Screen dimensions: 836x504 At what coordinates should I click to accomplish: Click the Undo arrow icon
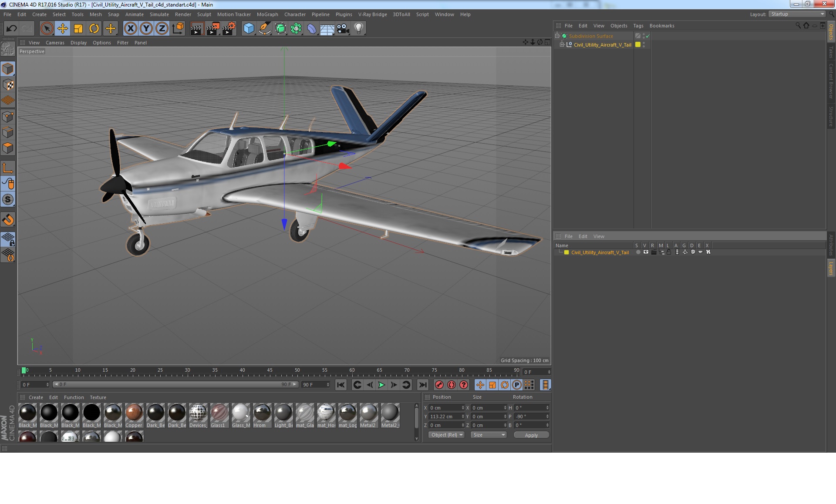(11, 29)
